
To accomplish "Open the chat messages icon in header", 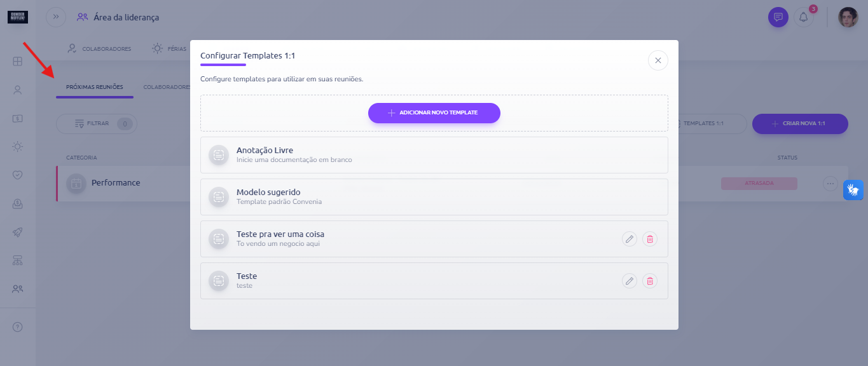I will click(x=778, y=17).
